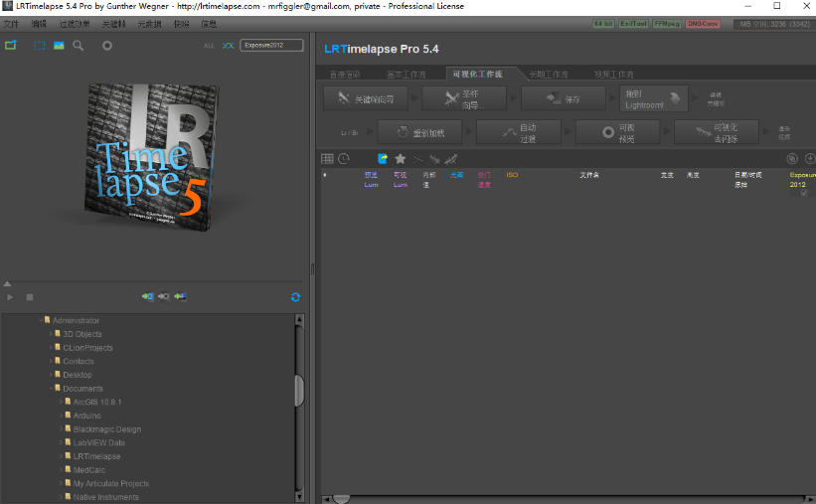Screen dimensions: 816x504
Task: Click the blue refresh icon under the preview
Action: click(295, 297)
